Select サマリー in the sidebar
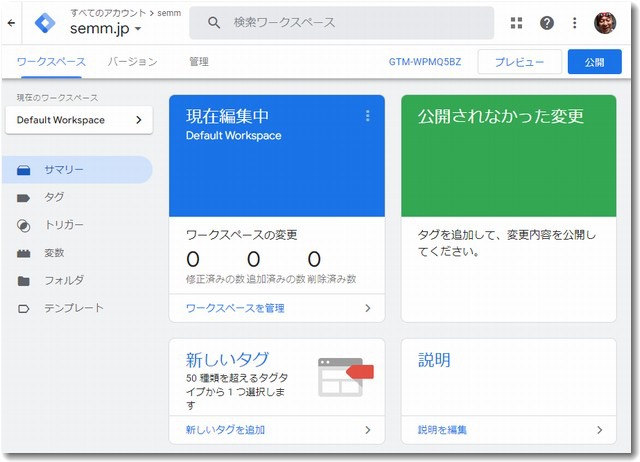640x462 pixels. (x=77, y=170)
